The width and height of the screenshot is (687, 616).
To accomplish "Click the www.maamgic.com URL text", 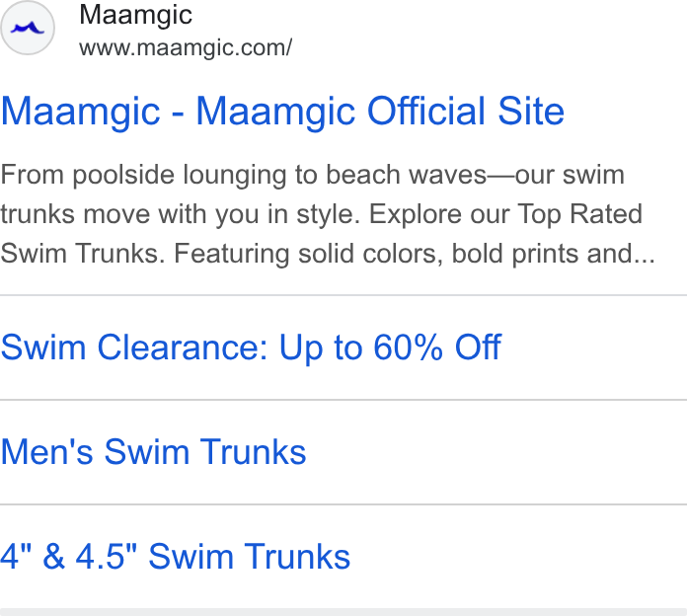I will 186,47.
